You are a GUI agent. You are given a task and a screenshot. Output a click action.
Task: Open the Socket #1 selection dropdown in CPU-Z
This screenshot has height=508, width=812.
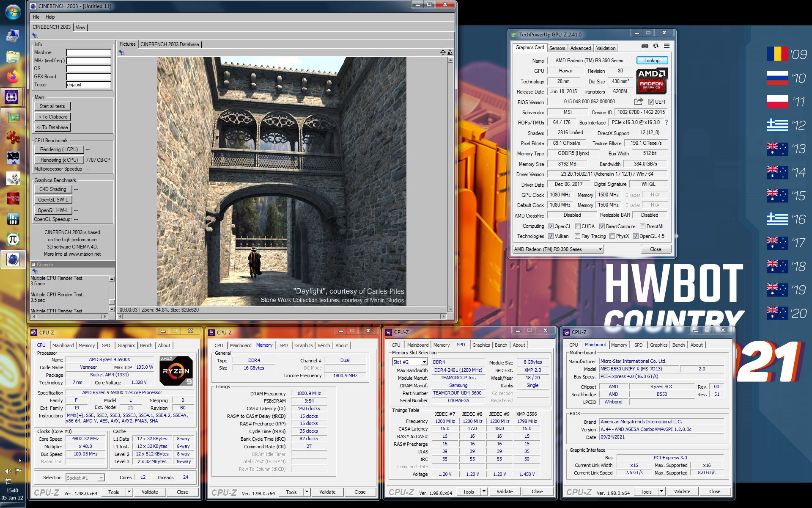[85, 478]
